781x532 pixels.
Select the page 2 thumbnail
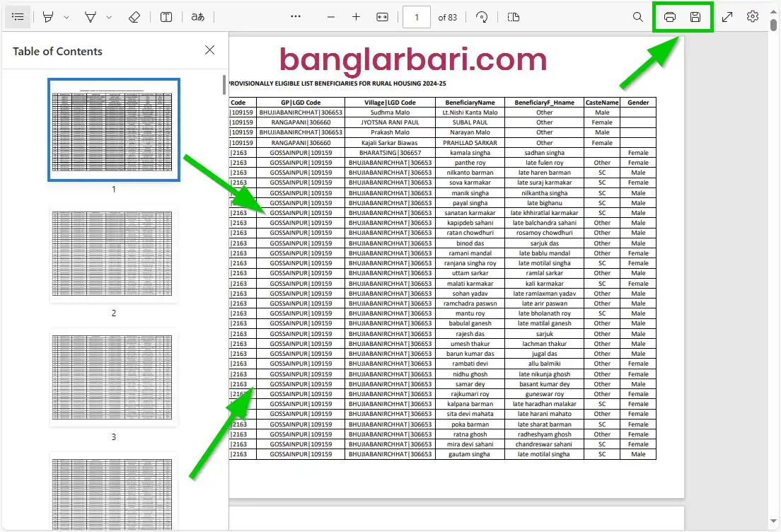point(113,255)
